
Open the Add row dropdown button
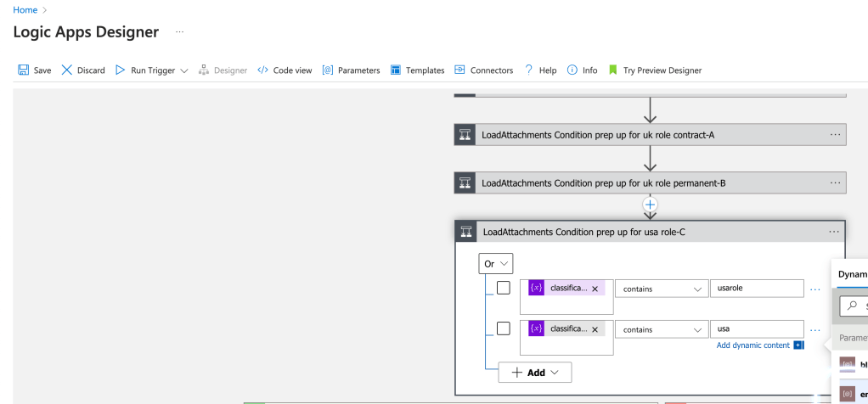535,373
